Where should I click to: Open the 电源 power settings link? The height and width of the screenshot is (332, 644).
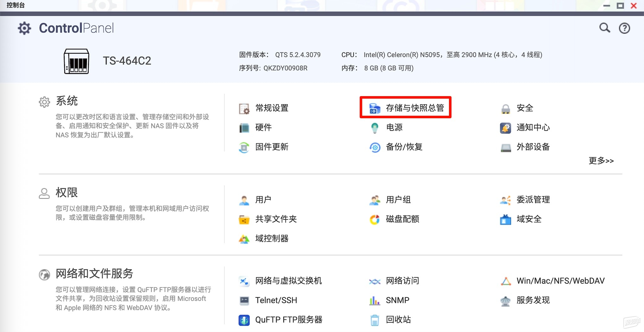pos(394,127)
